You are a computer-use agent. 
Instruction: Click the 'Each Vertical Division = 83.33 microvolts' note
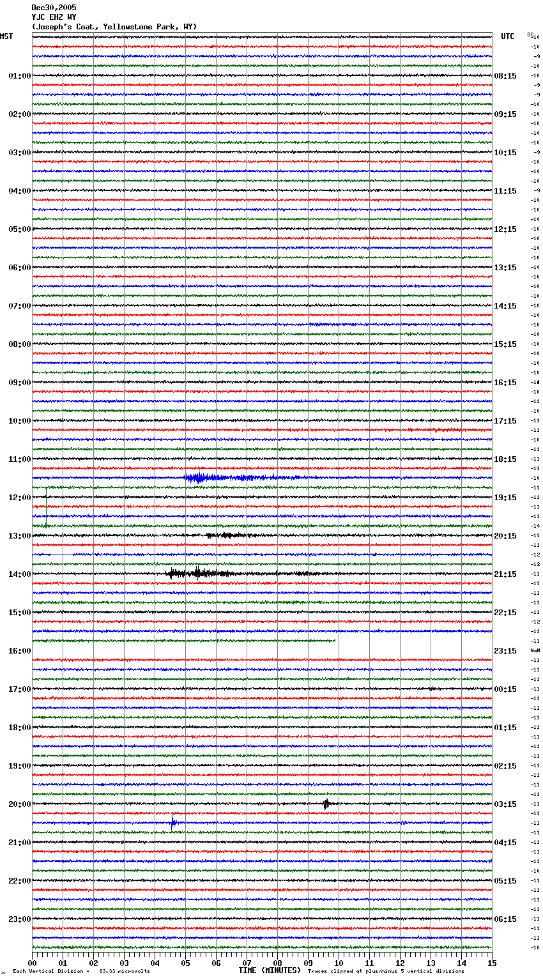point(81,972)
